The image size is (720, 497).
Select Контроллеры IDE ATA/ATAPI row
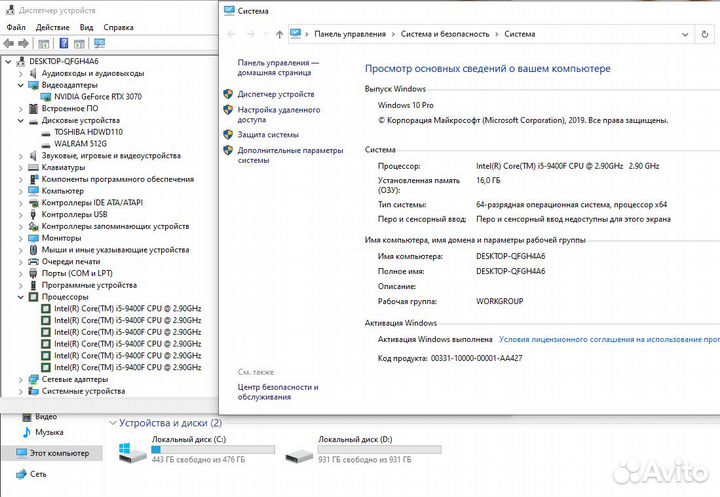(x=92, y=203)
